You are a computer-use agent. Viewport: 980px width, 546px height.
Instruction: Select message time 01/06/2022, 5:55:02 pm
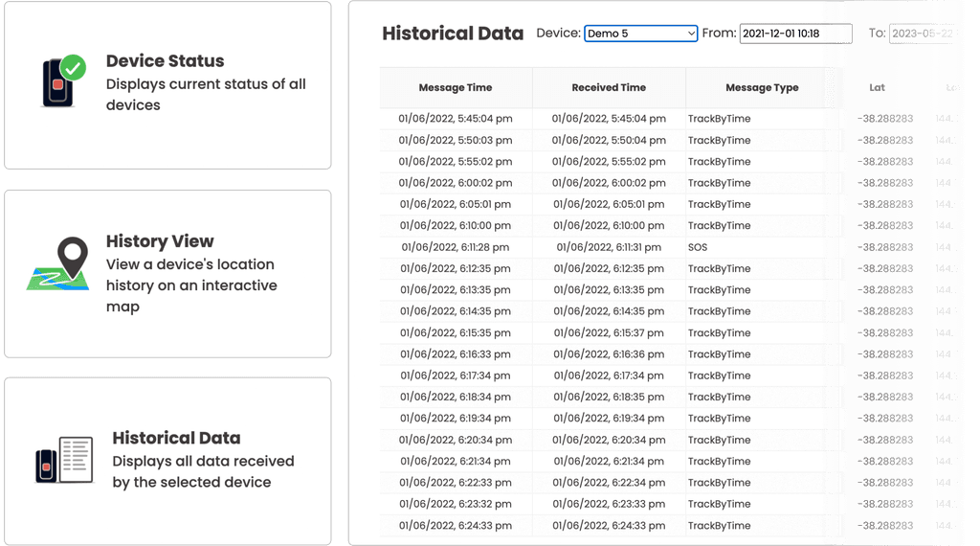click(456, 161)
